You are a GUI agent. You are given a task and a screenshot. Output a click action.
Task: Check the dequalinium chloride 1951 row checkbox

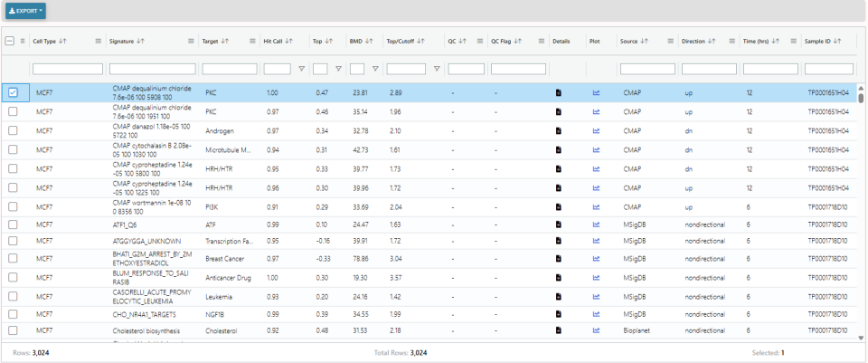(x=13, y=111)
